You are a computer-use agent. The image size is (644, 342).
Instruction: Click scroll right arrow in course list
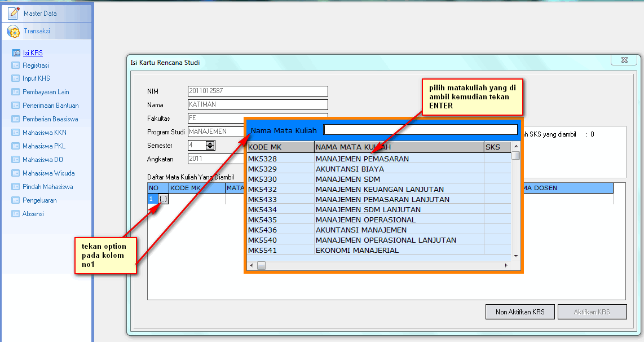[506, 266]
